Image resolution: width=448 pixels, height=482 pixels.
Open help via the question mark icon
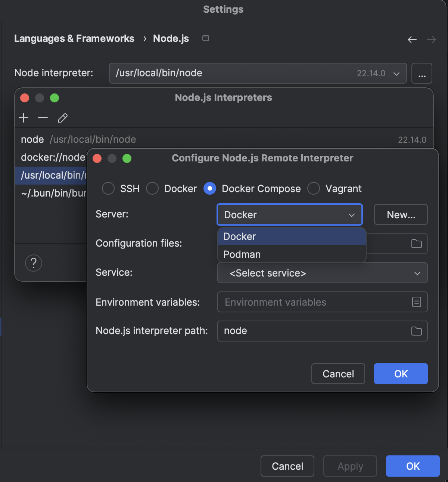34,263
